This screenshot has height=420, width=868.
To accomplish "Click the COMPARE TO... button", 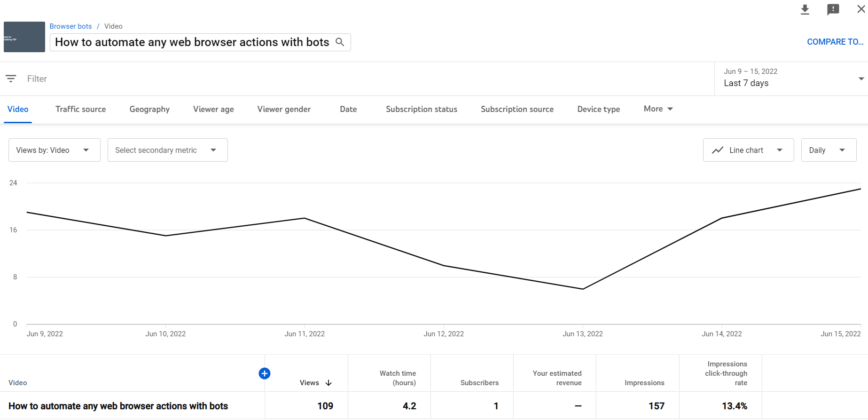I will (x=835, y=42).
